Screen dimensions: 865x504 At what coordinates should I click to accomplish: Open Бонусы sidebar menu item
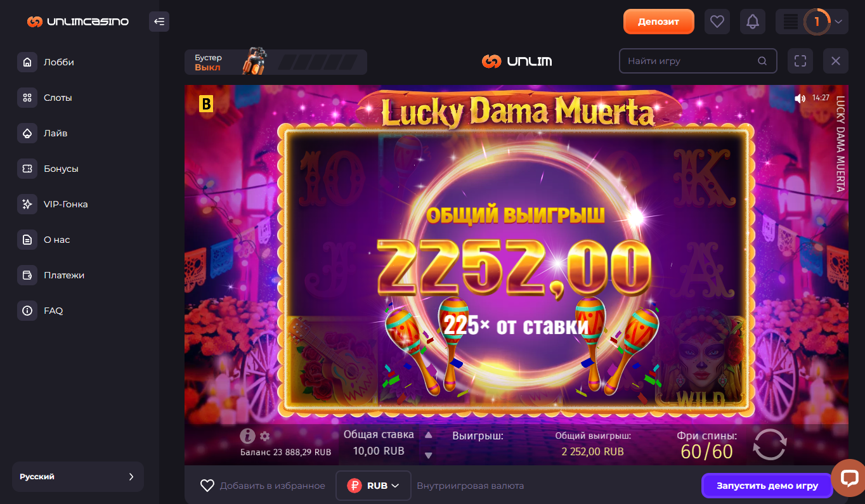pos(61,169)
